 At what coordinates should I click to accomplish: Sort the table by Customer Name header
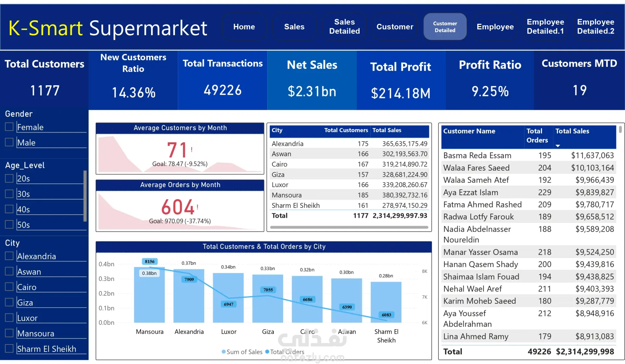pyautogui.click(x=469, y=131)
